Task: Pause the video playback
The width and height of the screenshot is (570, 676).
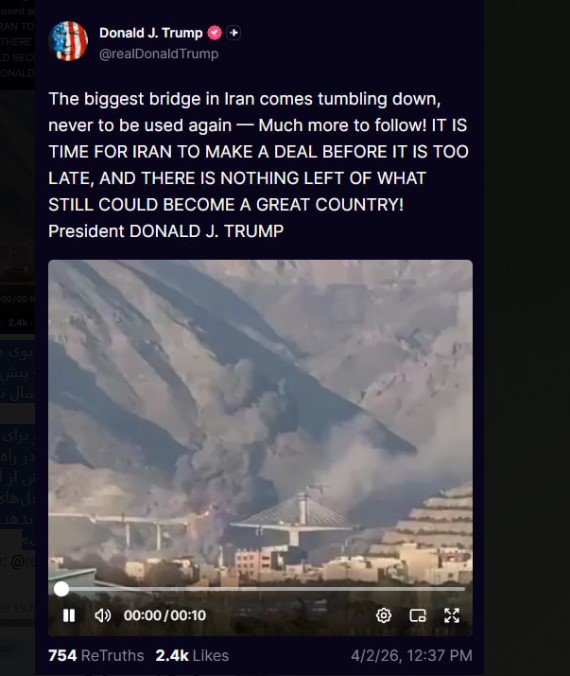Action: (69, 615)
